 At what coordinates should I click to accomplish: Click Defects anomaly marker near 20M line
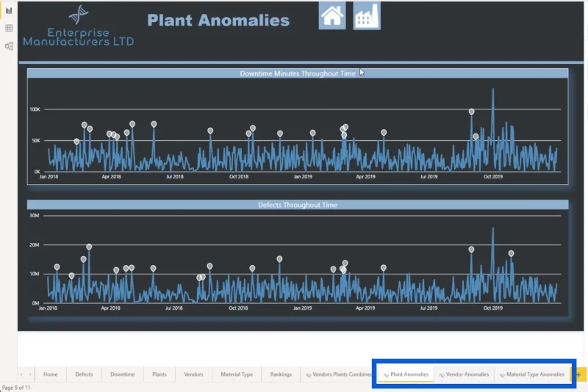[x=89, y=247]
